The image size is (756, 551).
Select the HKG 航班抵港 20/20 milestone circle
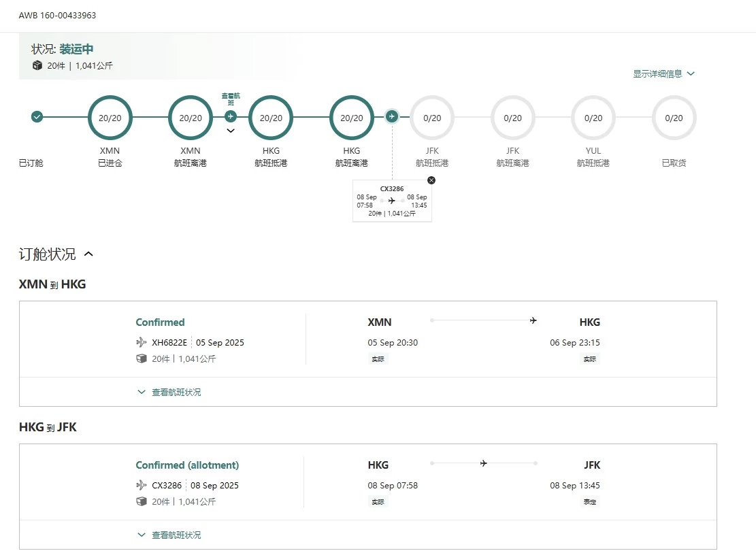tap(271, 118)
